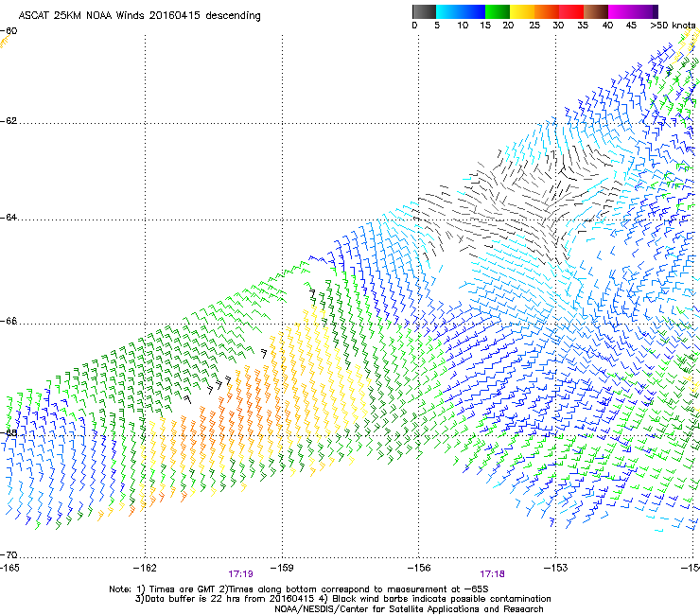700x615 pixels.
Task: Click the green 15-20 knots legend segment
Action: point(498,11)
